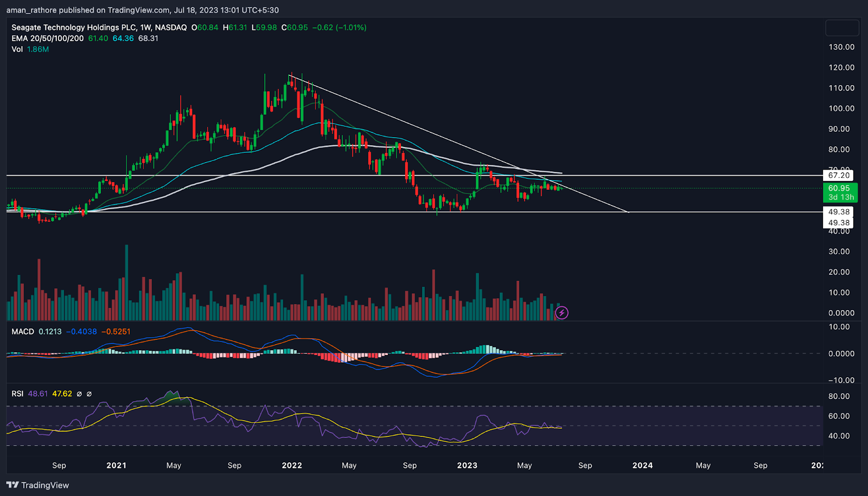Click the EMA value 64.36
The width and height of the screenshot is (868, 496).
(x=123, y=38)
